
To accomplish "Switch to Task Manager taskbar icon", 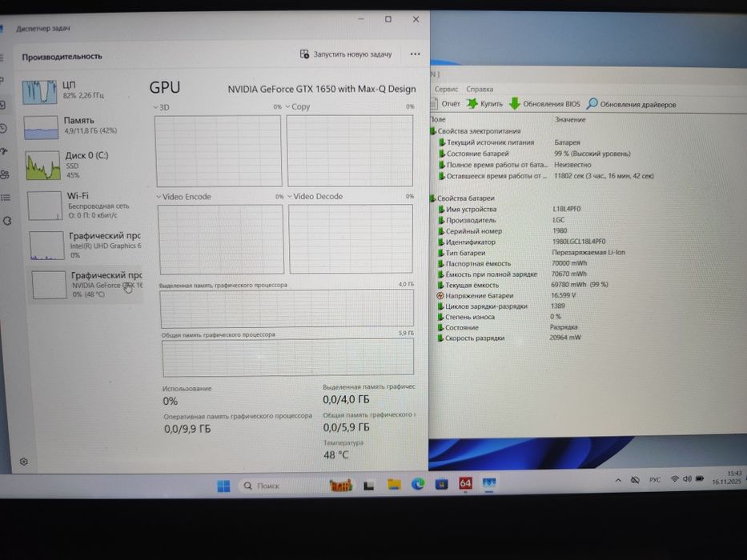I will [x=489, y=483].
